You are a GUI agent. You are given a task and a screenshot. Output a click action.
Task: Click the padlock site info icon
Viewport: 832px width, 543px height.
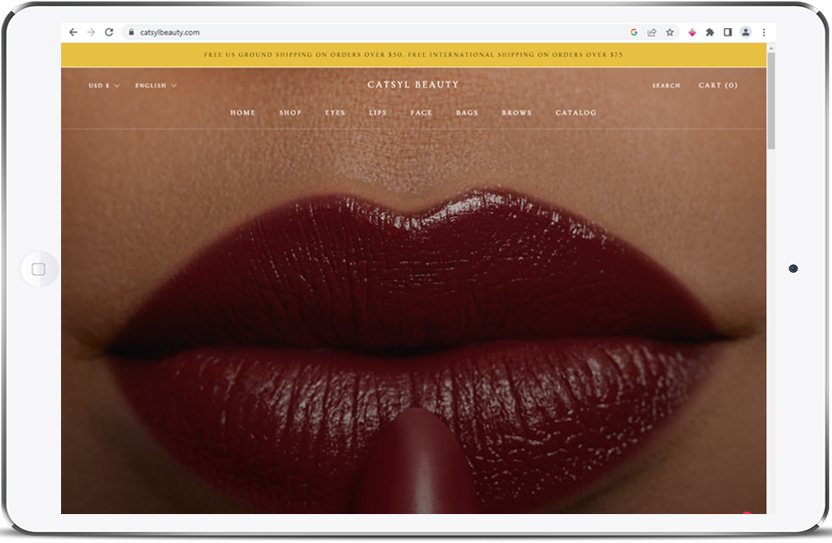[x=131, y=32]
